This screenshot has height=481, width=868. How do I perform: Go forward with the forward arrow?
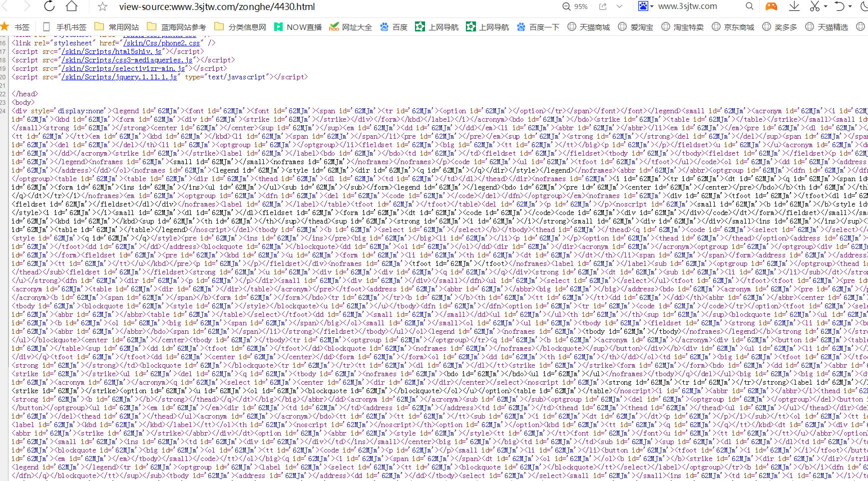click(26, 6)
